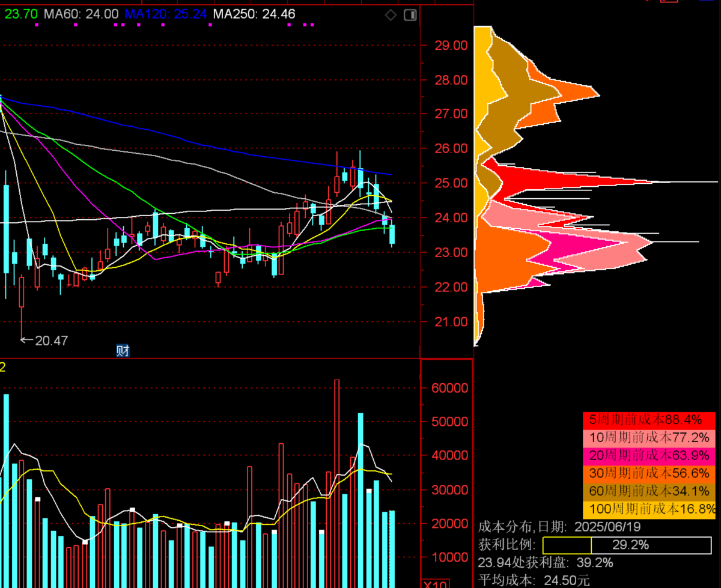Click the 50000 volume axis label

point(450,422)
